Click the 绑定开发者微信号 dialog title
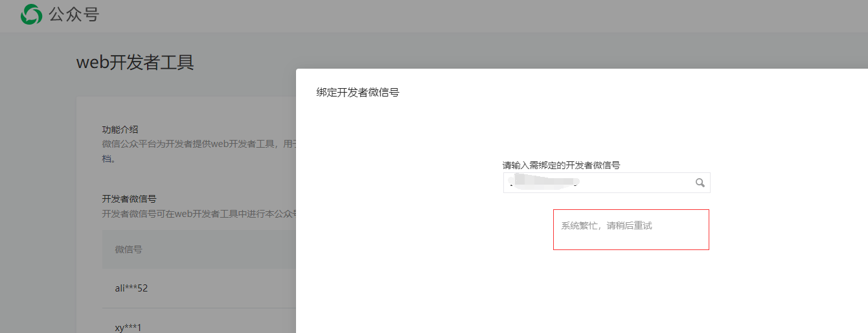 coord(358,92)
